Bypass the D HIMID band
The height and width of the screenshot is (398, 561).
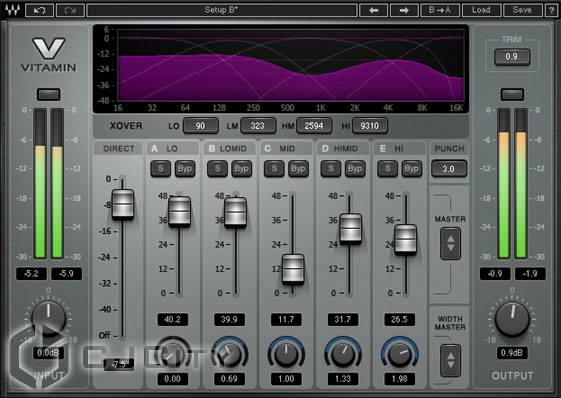pos(355,169)
